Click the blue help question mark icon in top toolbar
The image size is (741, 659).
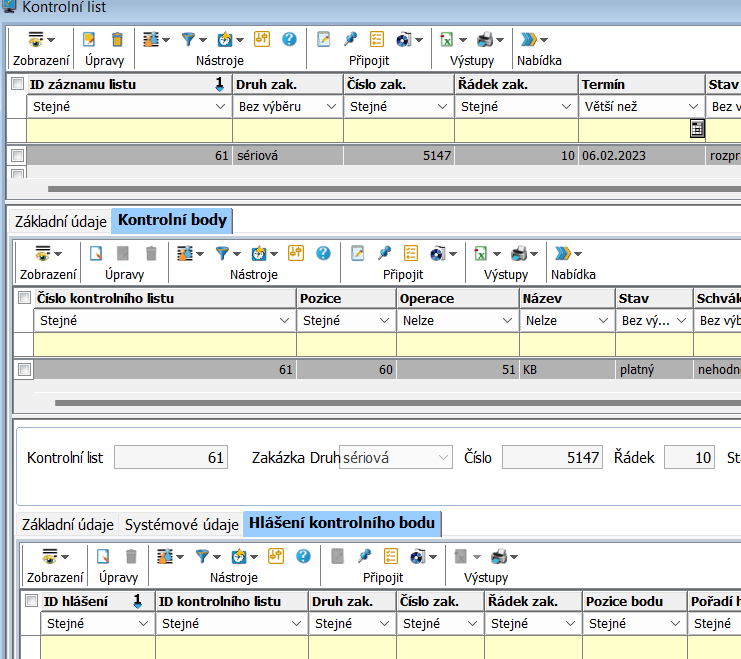pos(289,40)
